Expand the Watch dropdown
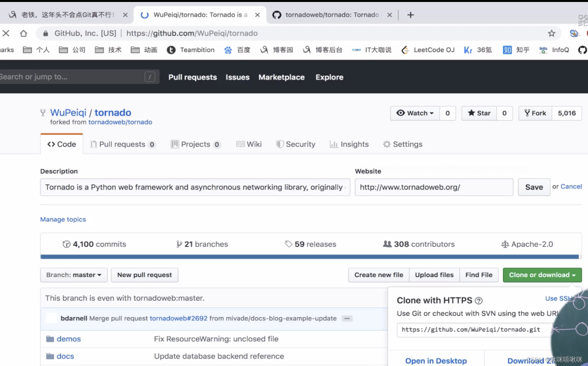Screen dimensions: 588x366 [415, 113]
